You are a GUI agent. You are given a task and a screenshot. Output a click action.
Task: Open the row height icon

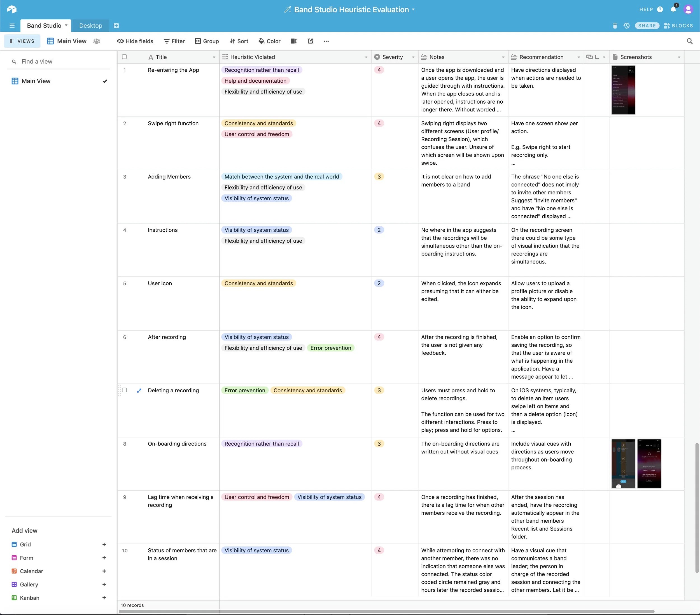pyautogui.click(x=293, y=41)
